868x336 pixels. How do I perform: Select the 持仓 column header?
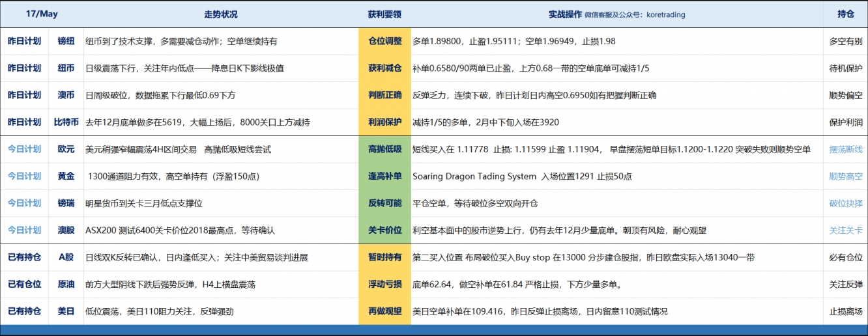pos(845,14)
